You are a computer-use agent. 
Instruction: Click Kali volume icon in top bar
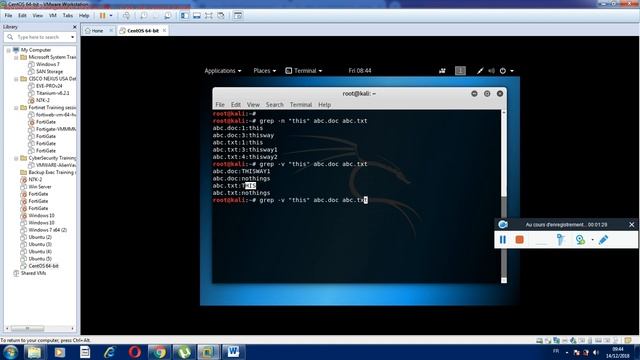(491, 71)
